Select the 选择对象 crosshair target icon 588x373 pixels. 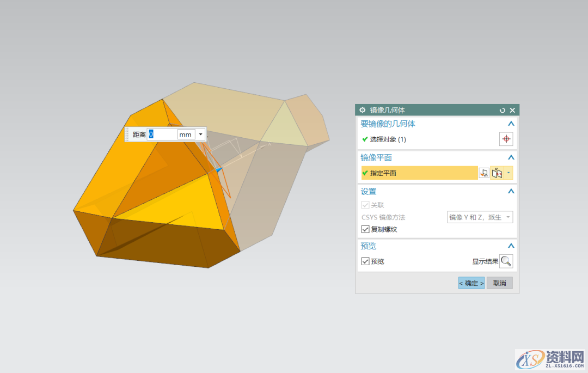[506, 139]
